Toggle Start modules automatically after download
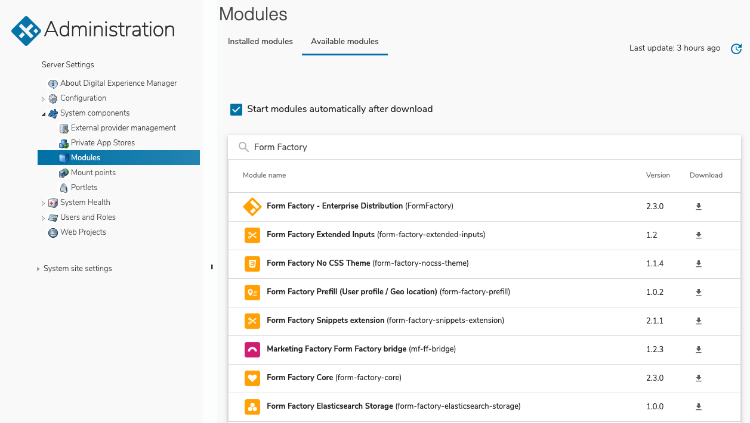 pos(236,110)
